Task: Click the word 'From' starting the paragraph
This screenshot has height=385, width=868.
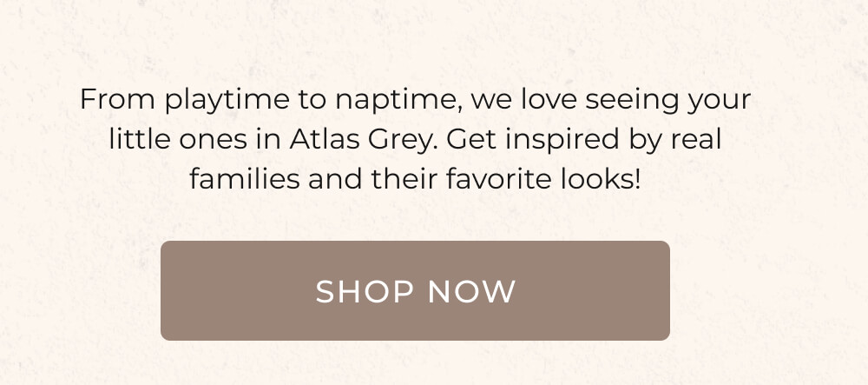Action: (118, 100)
